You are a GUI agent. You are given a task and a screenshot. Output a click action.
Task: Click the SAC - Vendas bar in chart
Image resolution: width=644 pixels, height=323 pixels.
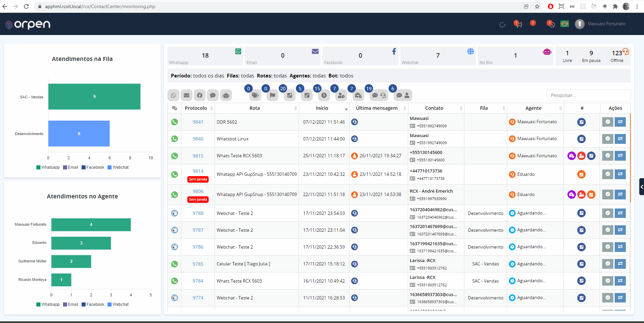coord(94,97)
